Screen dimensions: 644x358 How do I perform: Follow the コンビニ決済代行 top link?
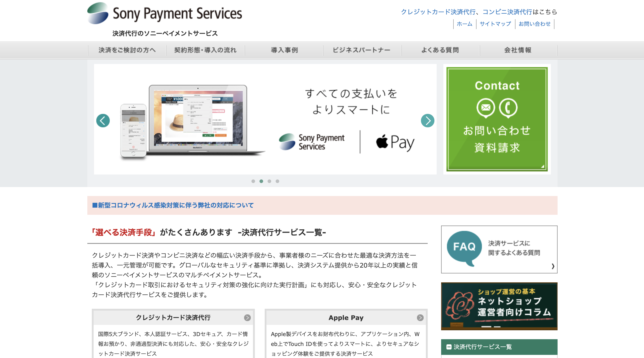(x=507, y=12)
